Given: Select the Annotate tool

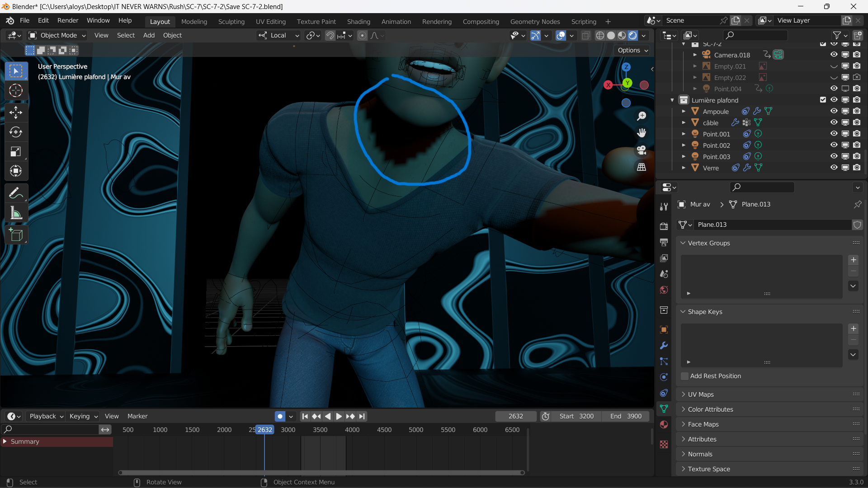Looking at the screenshot, I should 16,193.
